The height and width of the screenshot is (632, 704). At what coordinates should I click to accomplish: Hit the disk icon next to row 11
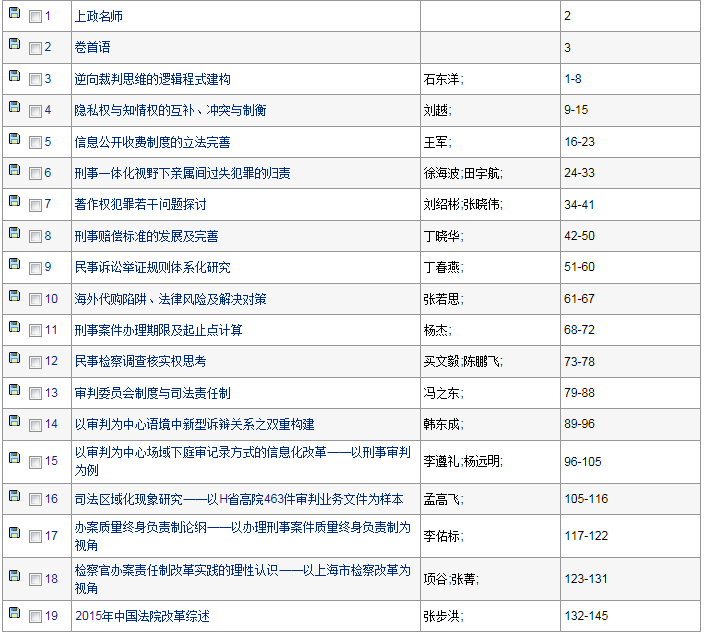14,326
